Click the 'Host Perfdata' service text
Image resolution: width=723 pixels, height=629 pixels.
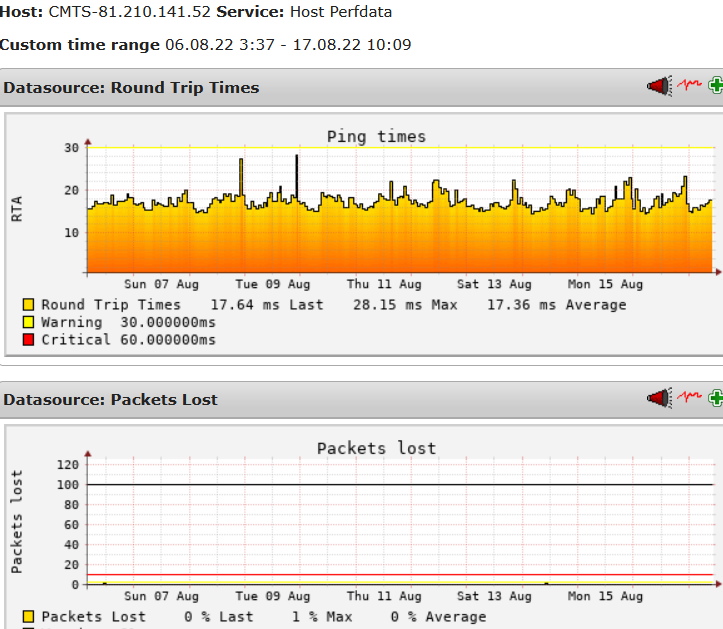pos(341,12)
